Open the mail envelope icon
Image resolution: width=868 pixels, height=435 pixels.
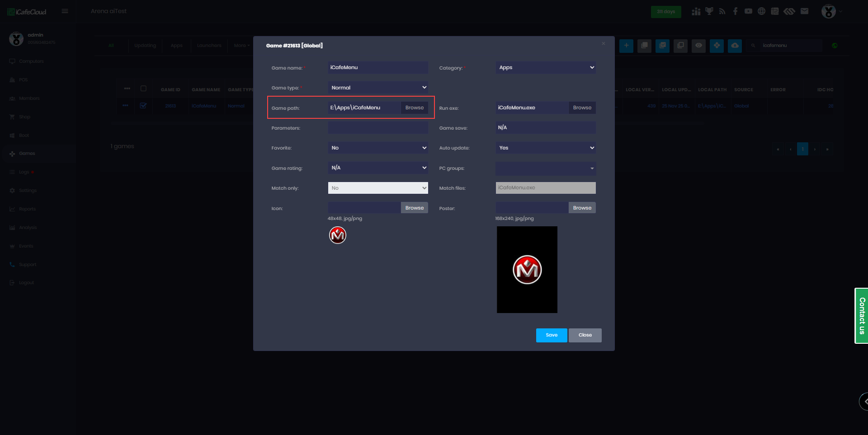[804, 11]
